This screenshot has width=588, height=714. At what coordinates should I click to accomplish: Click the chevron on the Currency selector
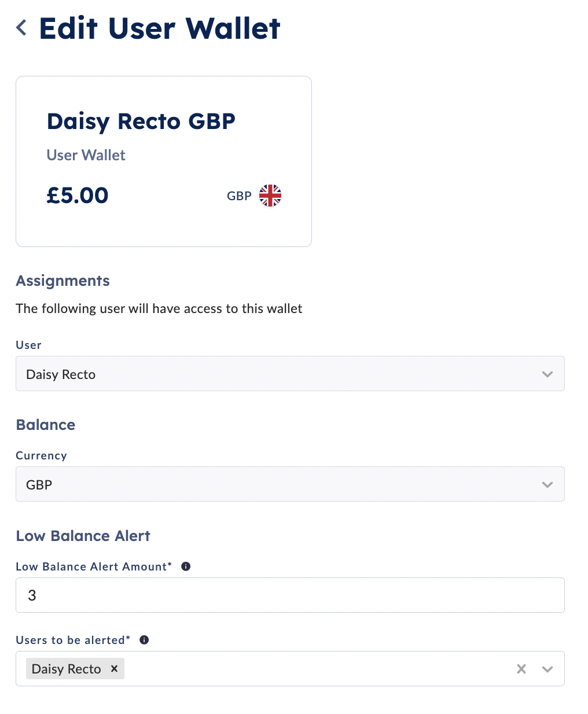tap(547, 484)
